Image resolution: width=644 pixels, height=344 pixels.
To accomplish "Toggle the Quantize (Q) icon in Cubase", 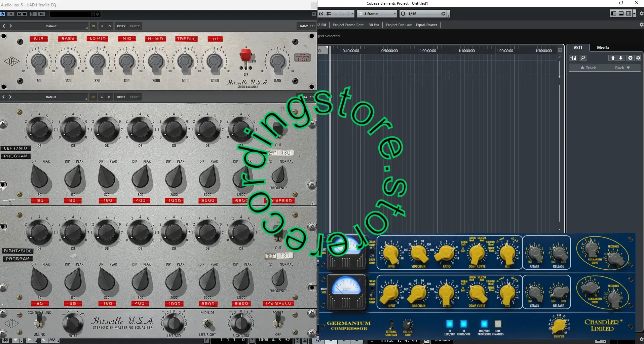I will point(403,14).
